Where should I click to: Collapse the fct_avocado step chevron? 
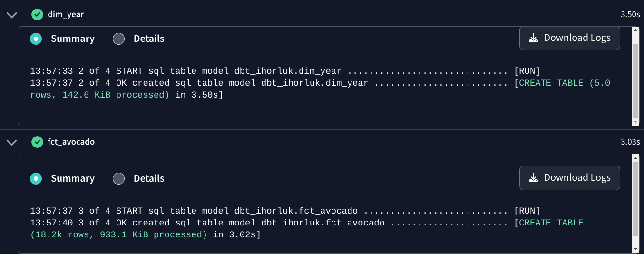pyautogui.click(x=12, y=142)
